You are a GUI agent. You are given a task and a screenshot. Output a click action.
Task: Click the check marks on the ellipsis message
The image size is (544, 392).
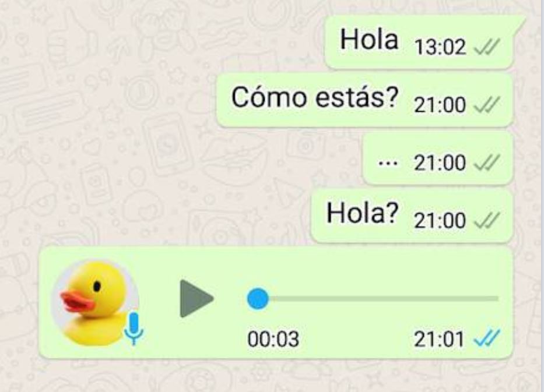[x=487, y=163]
